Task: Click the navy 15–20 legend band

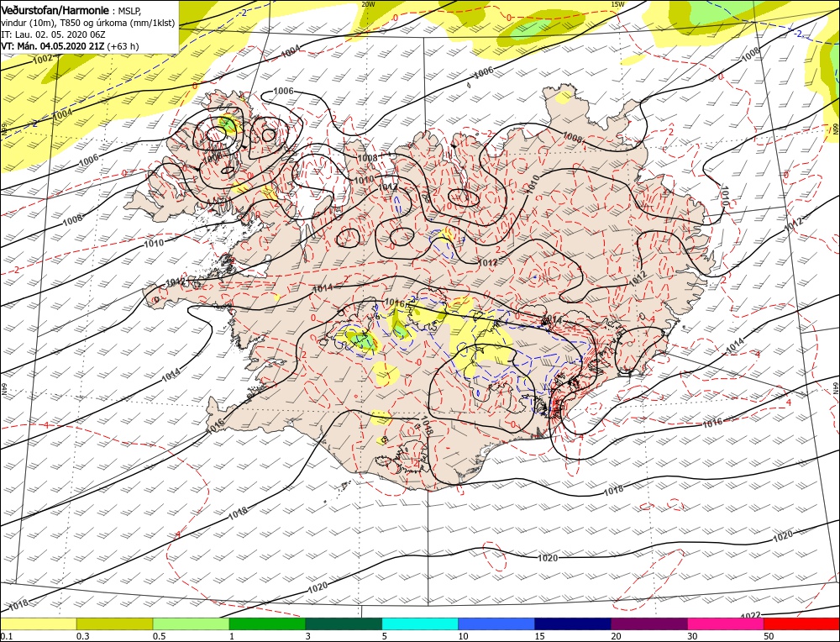Action: click(x=573, y=624)
